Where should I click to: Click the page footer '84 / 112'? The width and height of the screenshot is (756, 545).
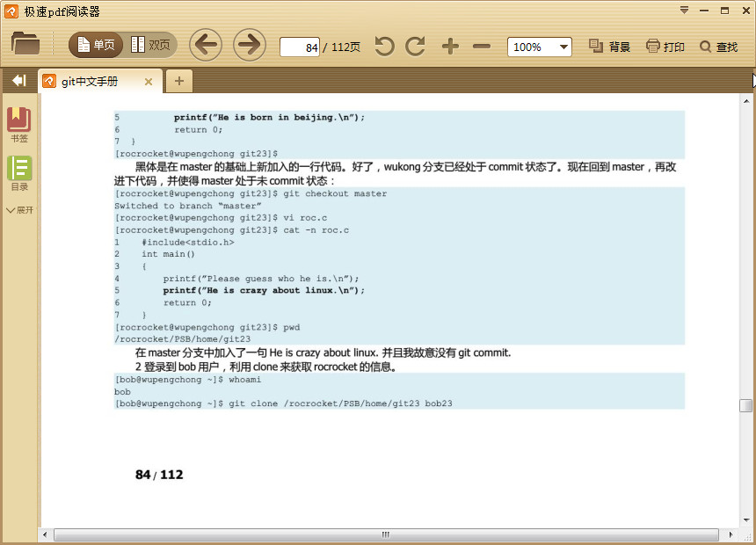tap(159, 475)
